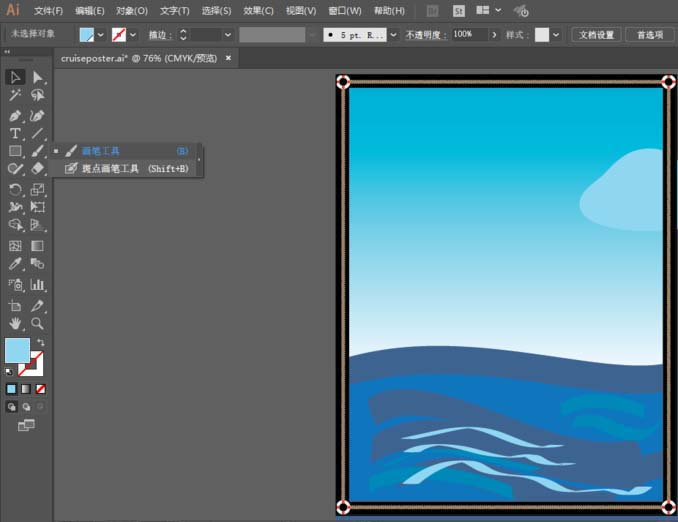
Task: Choose the Eyedropper tool
Action: coord(15,264)
